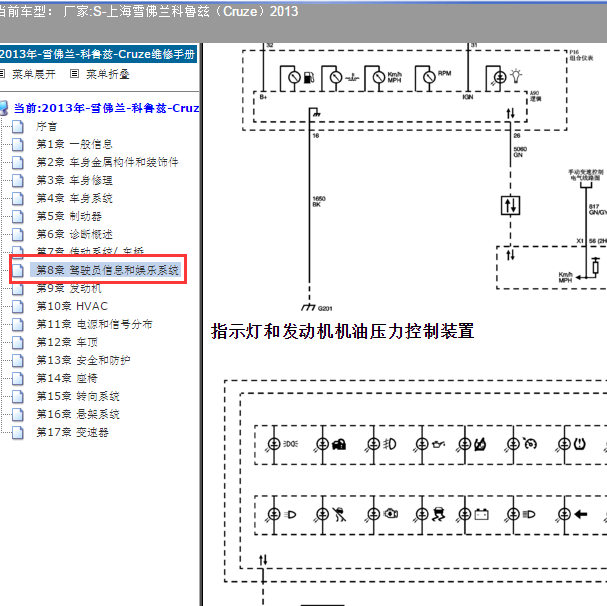Click the engine oil pressure indicator symbol
The height and width of the screenshot is (606, 607).
tap(438, 444)
